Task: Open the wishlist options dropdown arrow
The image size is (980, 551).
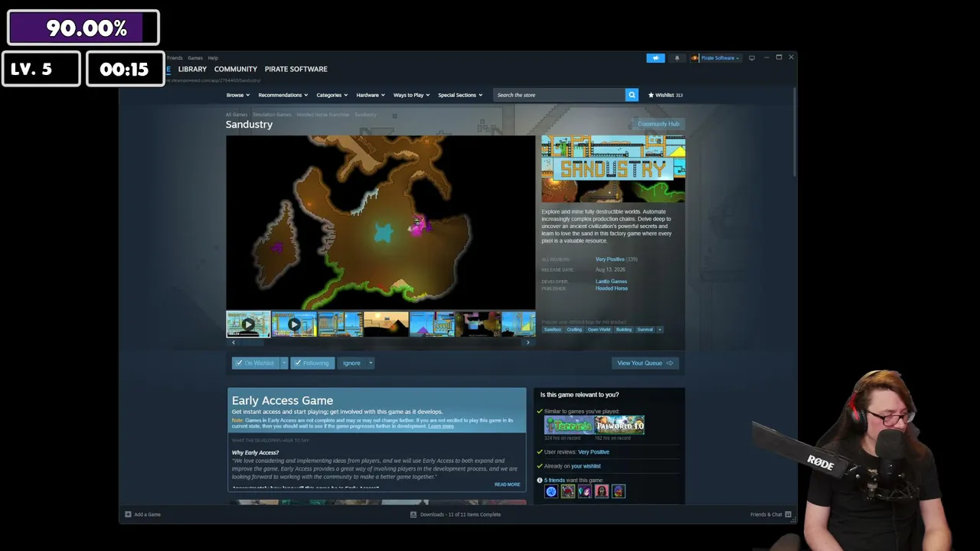Action: click(x=284, y=364)
